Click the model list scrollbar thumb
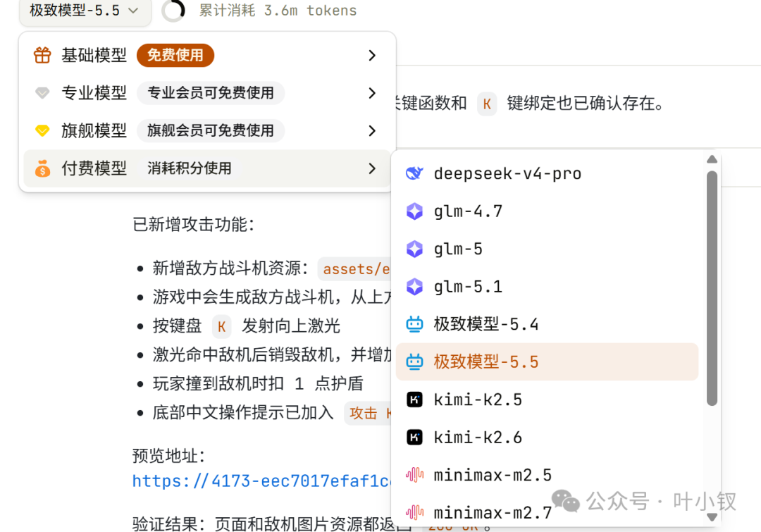The image size is (761, 532). (x=712, y=288)
